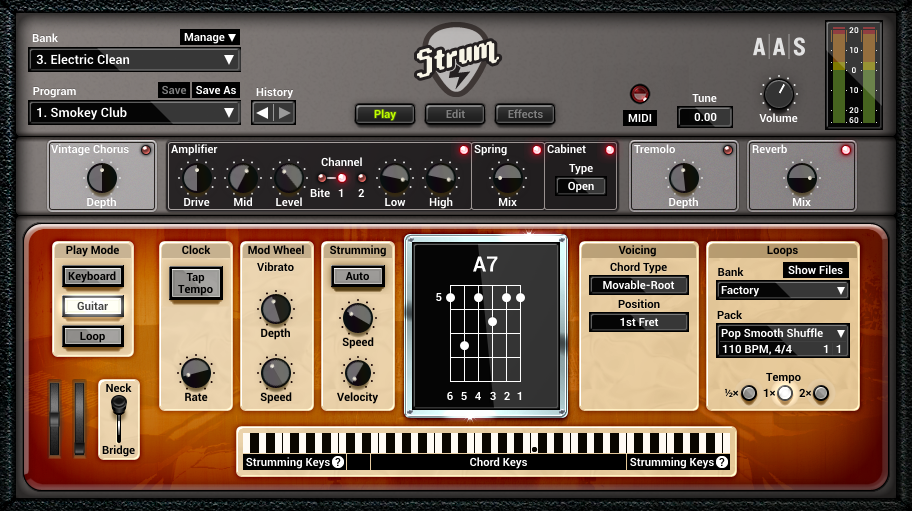This screenshot has width=912, height=511.
Task: Click the Show Files button
Action: click(815, 270)
